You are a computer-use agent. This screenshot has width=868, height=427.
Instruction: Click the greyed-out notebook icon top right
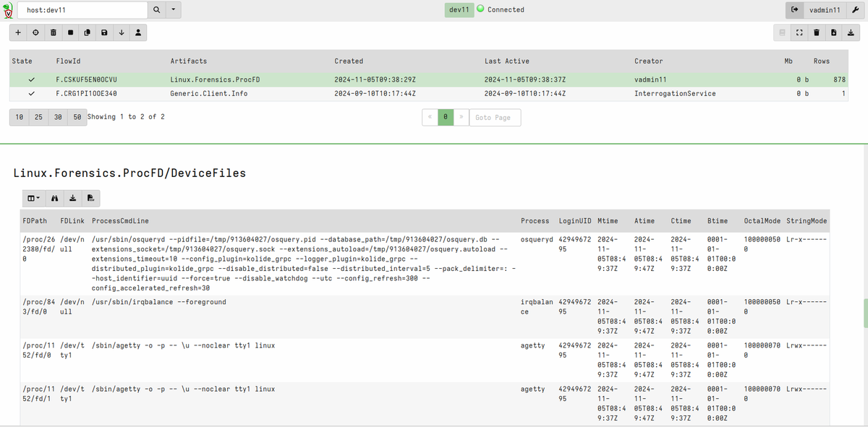click(x=782, y=33)
